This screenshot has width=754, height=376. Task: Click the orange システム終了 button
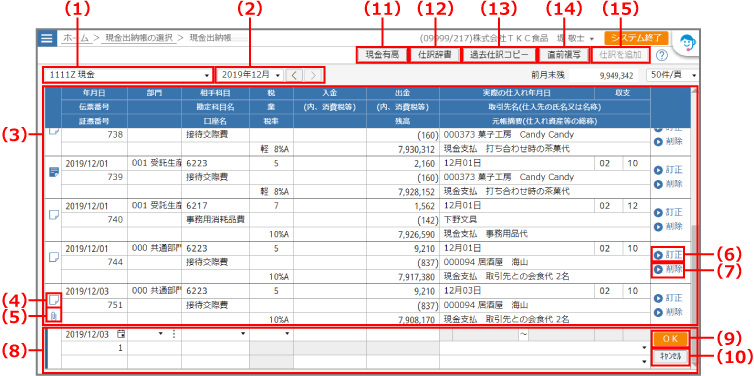[636, 38]
